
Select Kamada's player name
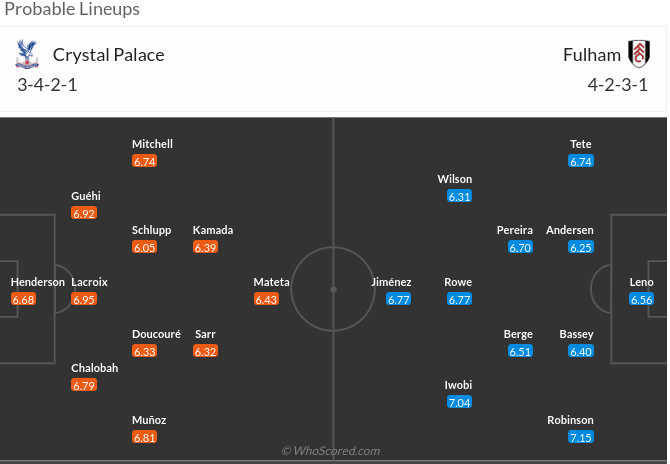213,230
